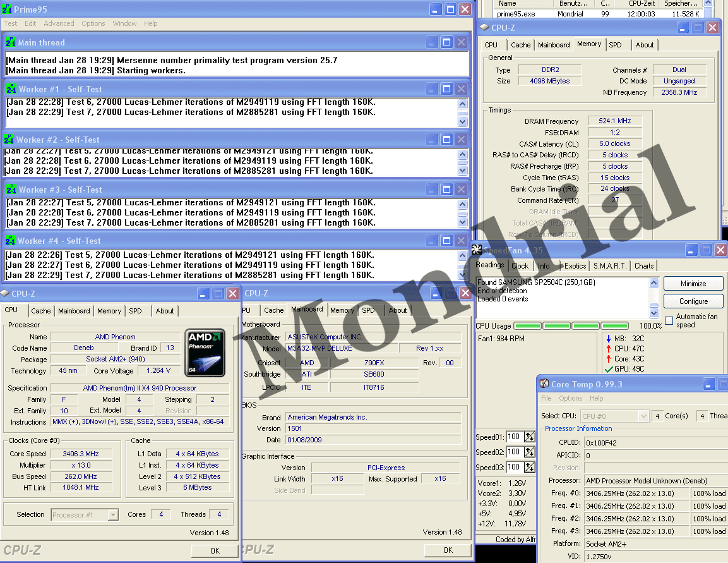
Task: Open the Select CPU dropdown in Core Temp
Action: click(643, 416)
